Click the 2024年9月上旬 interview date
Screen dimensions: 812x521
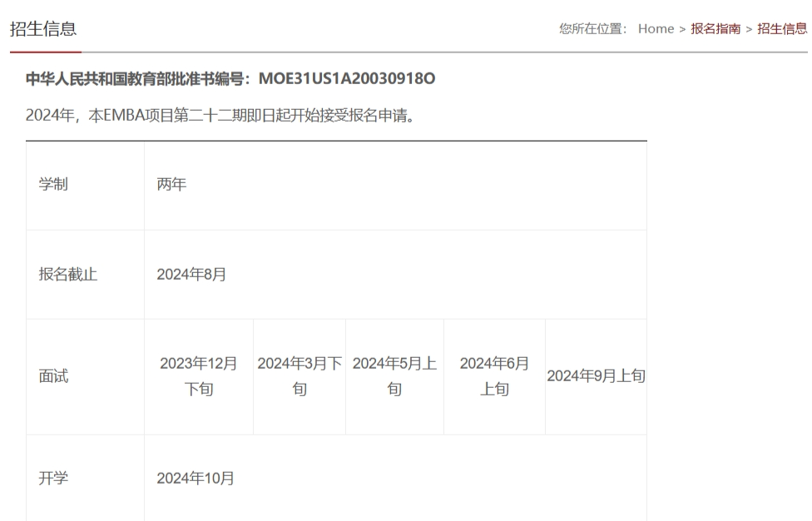pos(596,377)
